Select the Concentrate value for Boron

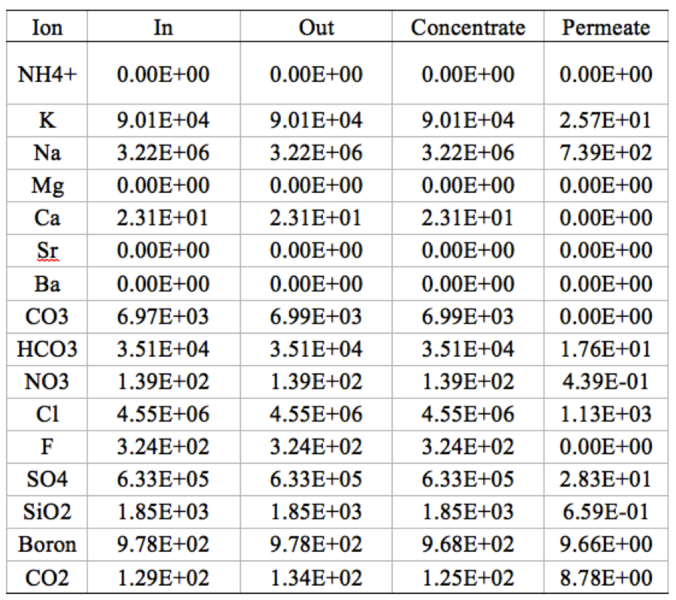(468, 545)
